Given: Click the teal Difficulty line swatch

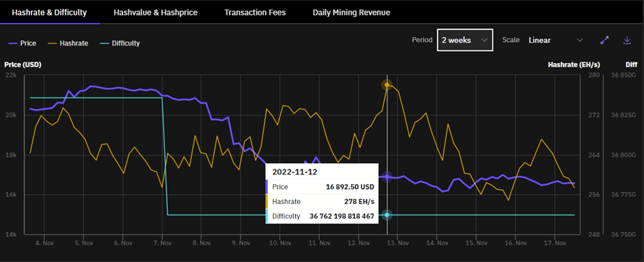Looking at the screenshot, I should (104, 43).
